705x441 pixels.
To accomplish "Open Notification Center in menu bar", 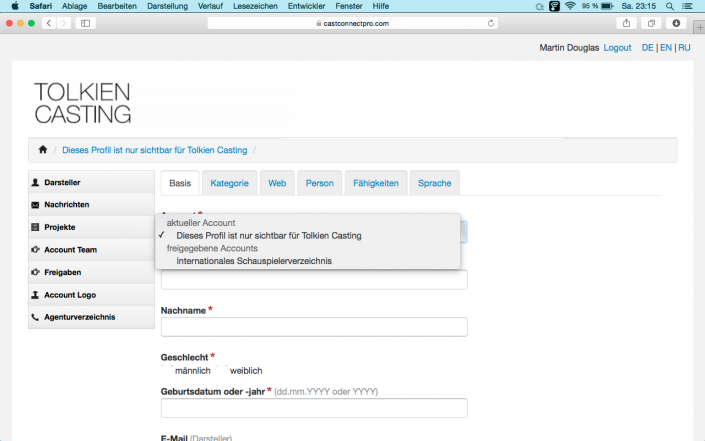I will 687,6.
